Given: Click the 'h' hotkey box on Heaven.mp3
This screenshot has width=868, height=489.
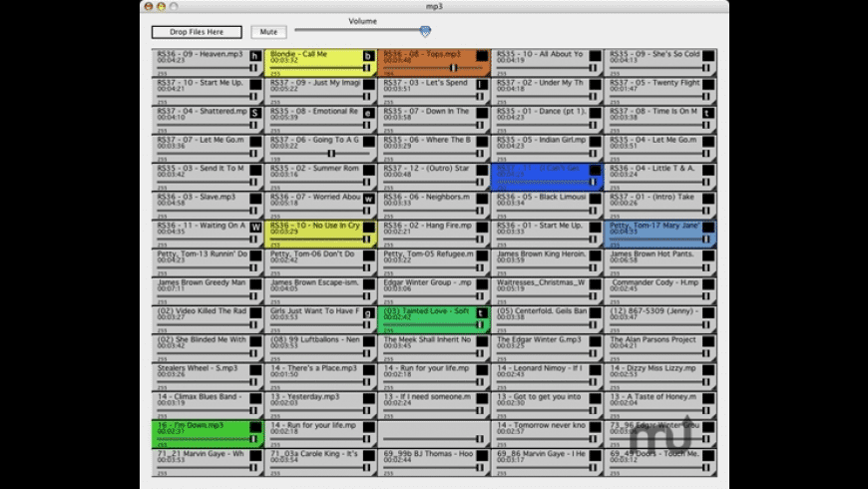Looking at the screenshot, I should coord(255,56).
